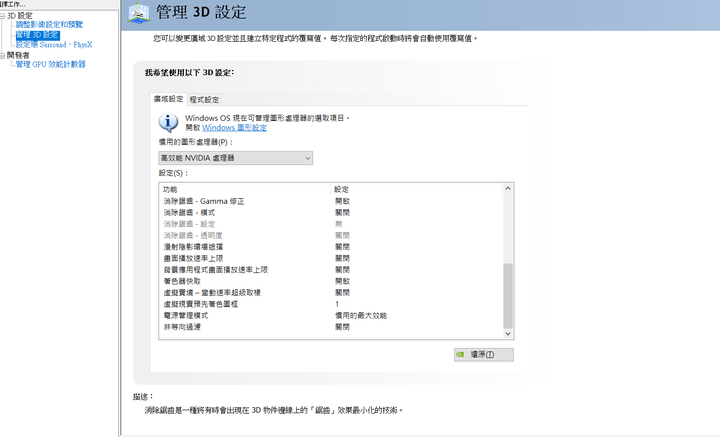Collapse the 3D 設定 tree node
Viewport: 720px width, 437px height.
point(2,16)
